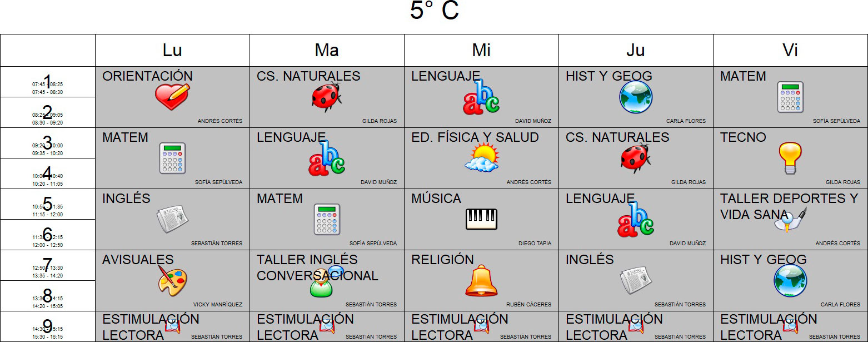Click the ladybug icon in Tuesday Cs. Naturales

[327, 97]
